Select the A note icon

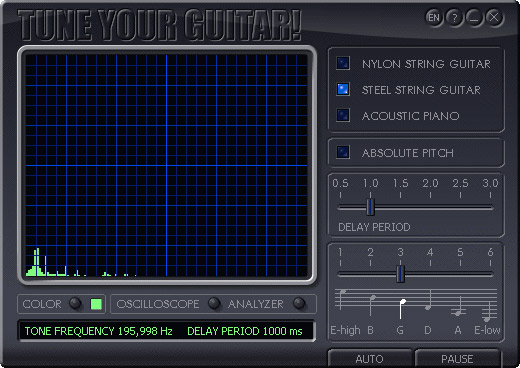pyautogui.click(x=459, y=306)
